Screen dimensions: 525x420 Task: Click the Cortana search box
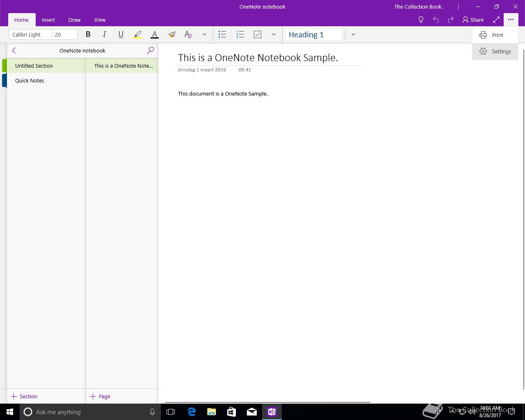click(x=90, y=412)
